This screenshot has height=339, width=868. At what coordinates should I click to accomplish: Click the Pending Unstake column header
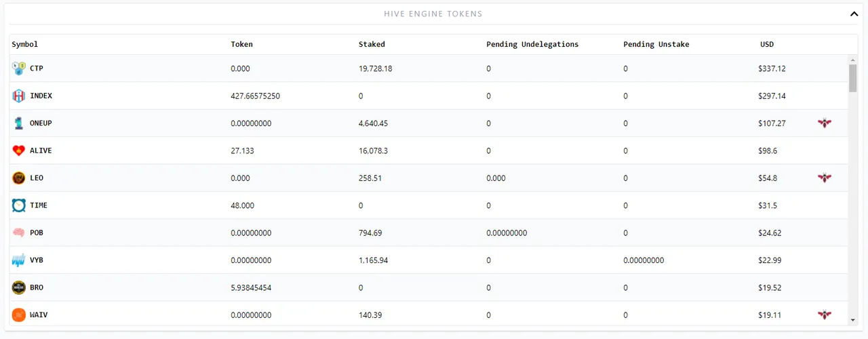[656, 45]
